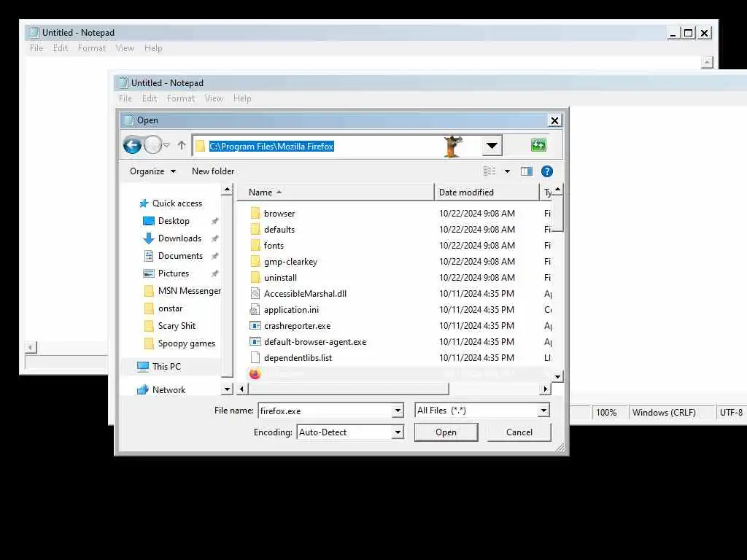Image resolution: width=747 pixels, height=560 pixels.
Task: Click the File name input field
Action: click(326, 411)
